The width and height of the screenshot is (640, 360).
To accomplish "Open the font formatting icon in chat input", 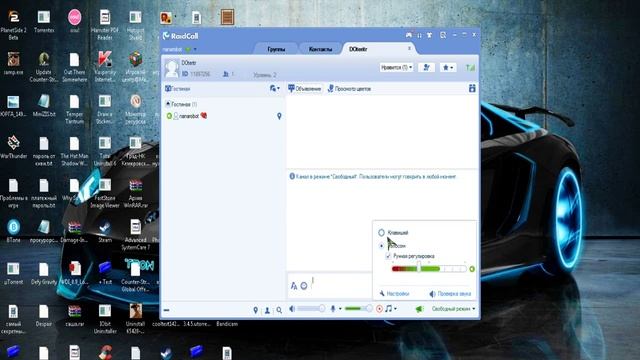I will tap(294, 286).
